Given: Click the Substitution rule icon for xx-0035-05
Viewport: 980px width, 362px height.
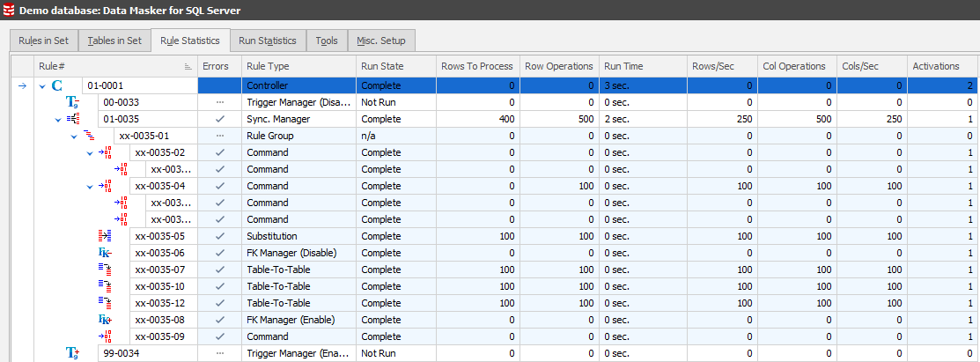Looking at the screenshot, I should tap(105, 236).
